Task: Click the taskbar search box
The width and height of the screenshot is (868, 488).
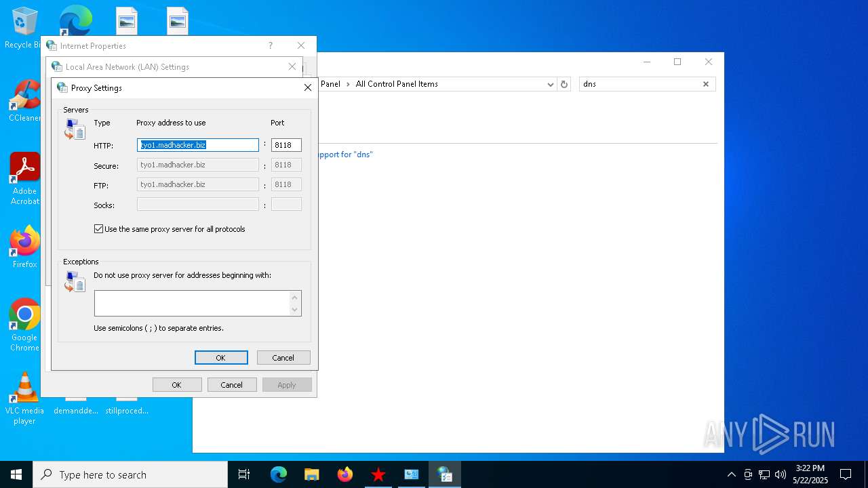Action: [x=130, y=474]
